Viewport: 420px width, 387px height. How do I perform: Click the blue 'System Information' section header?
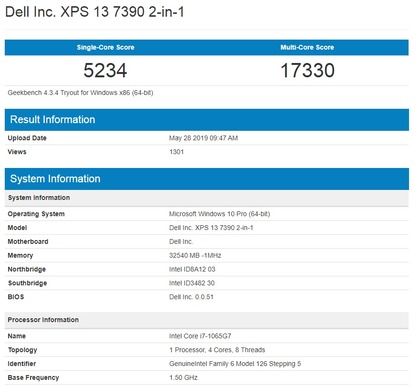pyautogui.click(x=207, y=179)
